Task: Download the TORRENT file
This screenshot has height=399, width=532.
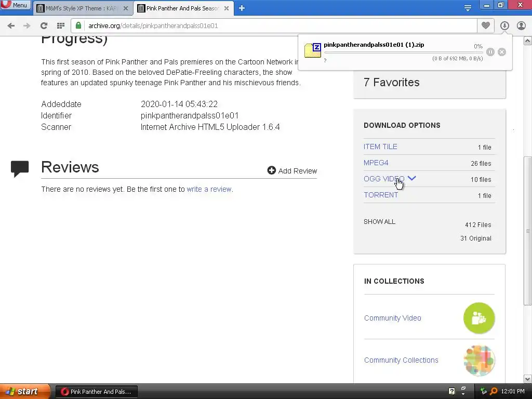Action: coord(381,195)
